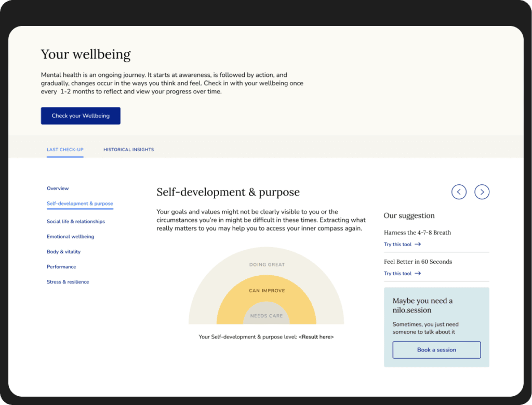Select Self-development & purpose in sidebar
This screenshot has width=532, height=405.
[80, 204]
